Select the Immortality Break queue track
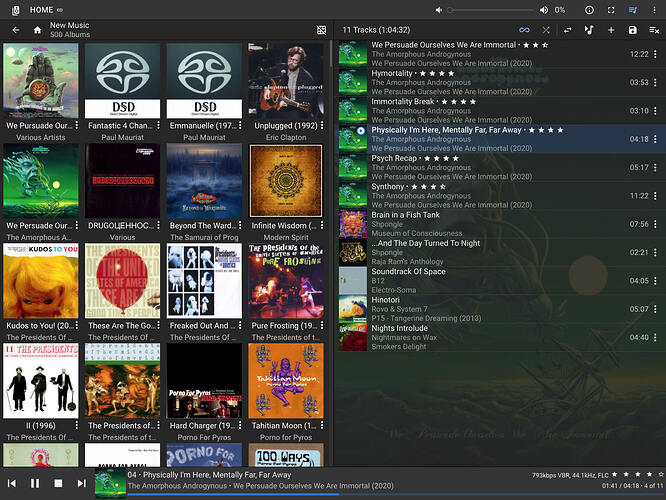This screenshot has width=666, height=500. (x=500, y=111)
